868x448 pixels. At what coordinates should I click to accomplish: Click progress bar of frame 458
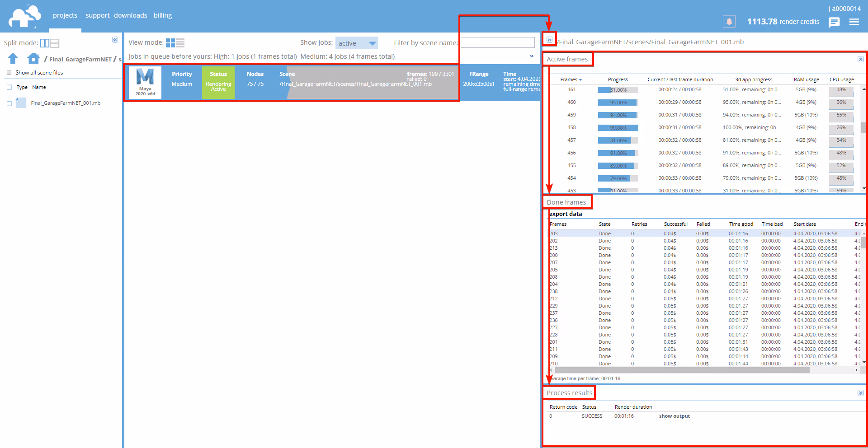pyautogui.click(x=618, y=128)
